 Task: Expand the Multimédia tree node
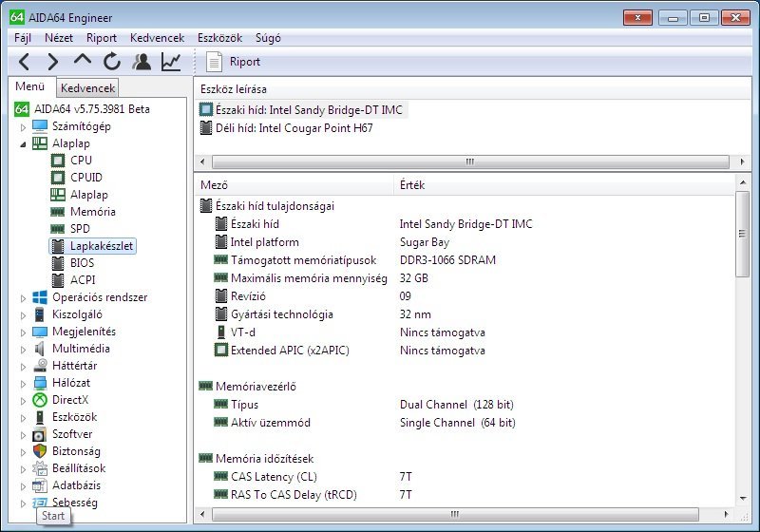(23, 350)
